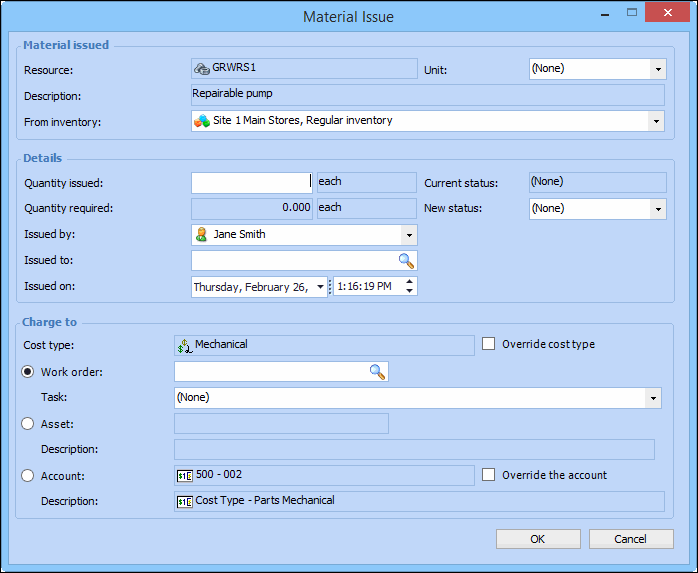
Task: Click the inventory icon beside Site 1 Main Stores
Action: coord(202,121)
